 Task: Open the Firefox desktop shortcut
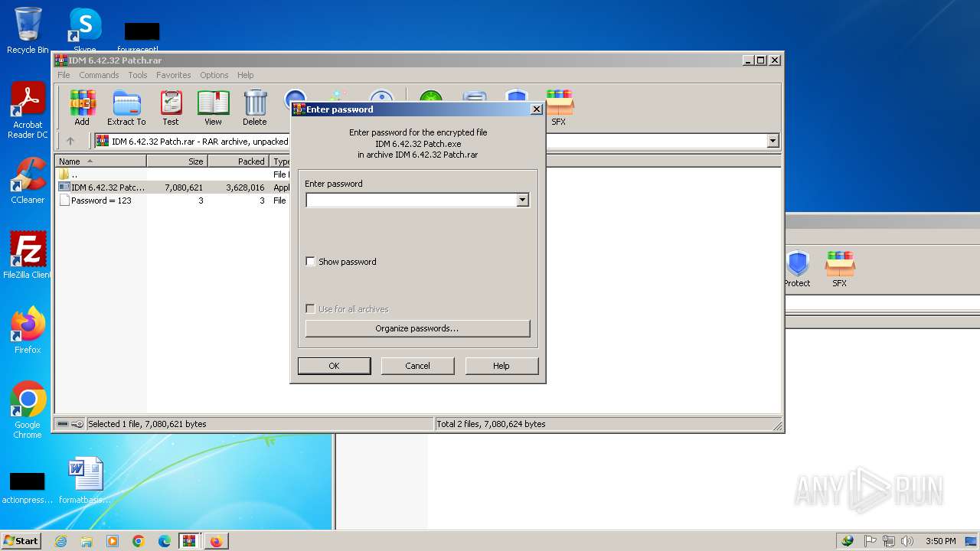coord(28,330)
